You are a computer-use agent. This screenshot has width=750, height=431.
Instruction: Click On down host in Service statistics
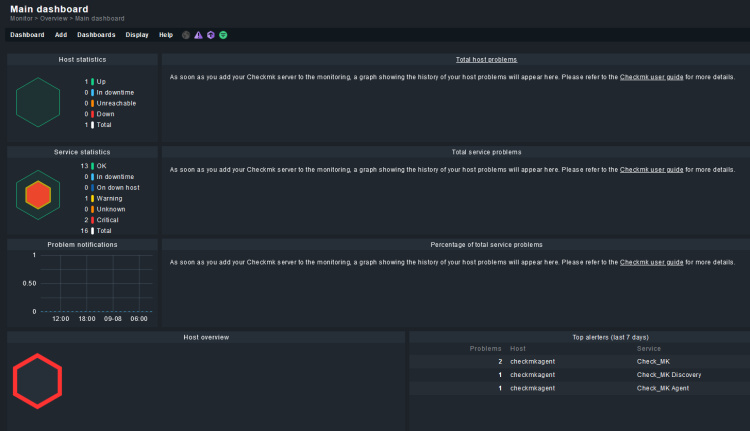pyautogui.click(x=118, y=188)
